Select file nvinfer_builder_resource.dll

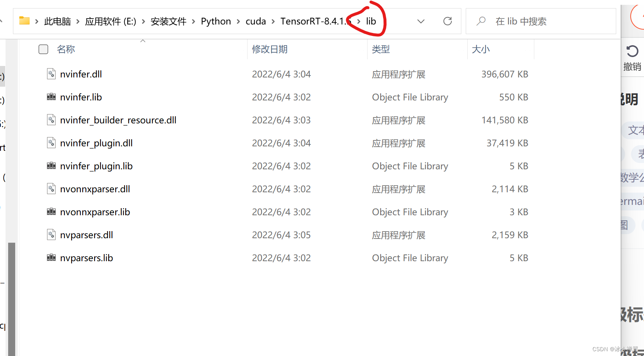click(x=118, y=120)
